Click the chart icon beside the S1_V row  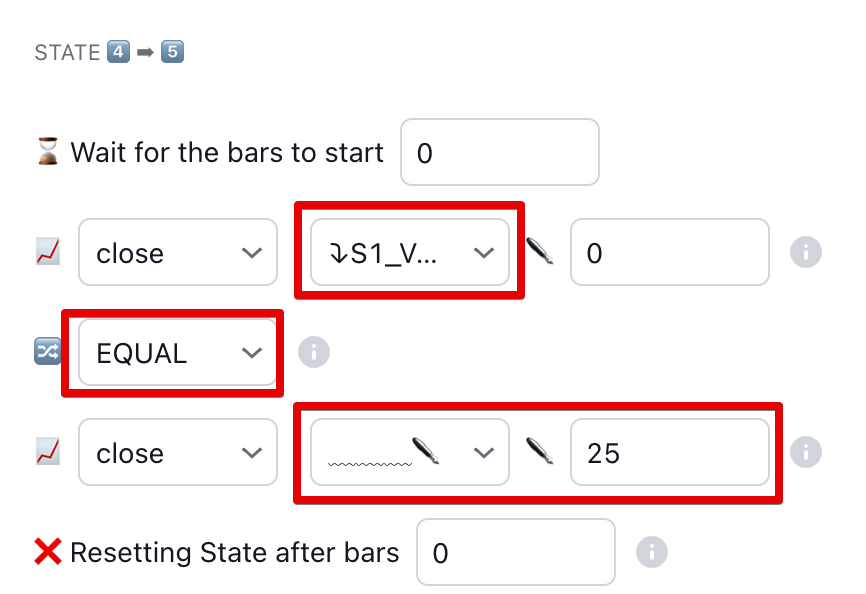tap(47, 253)
